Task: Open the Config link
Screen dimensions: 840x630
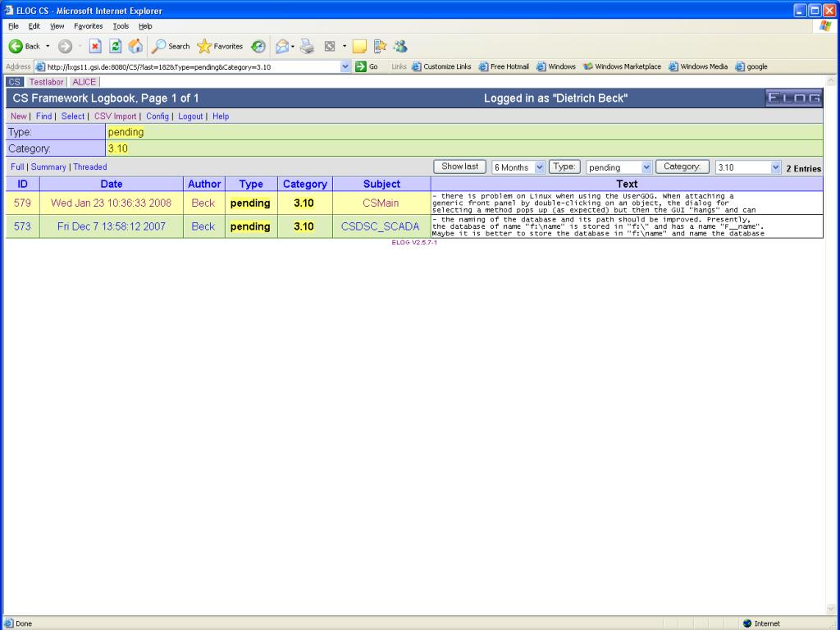Action: click(157, 116)
